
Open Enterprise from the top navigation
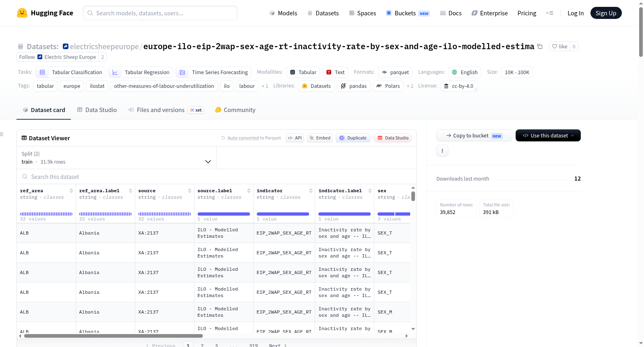[x=489, y=13]
